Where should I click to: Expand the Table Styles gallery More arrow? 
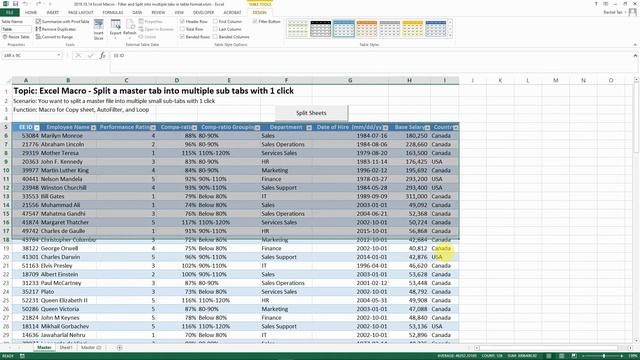[450, 36]
